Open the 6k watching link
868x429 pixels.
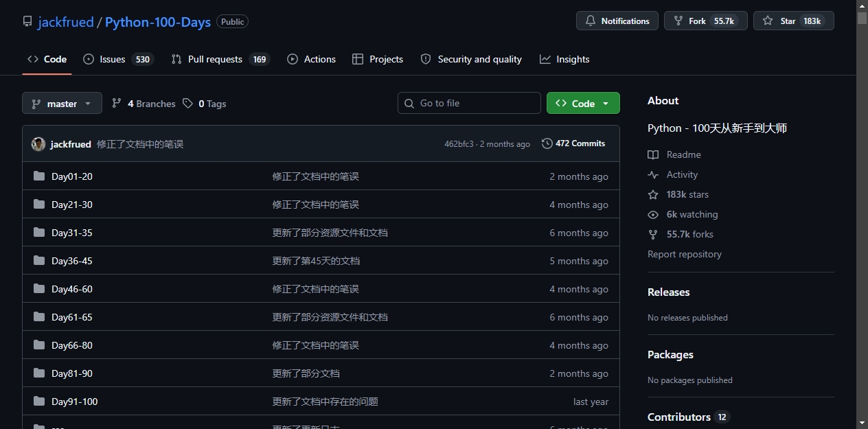point(692,214)
